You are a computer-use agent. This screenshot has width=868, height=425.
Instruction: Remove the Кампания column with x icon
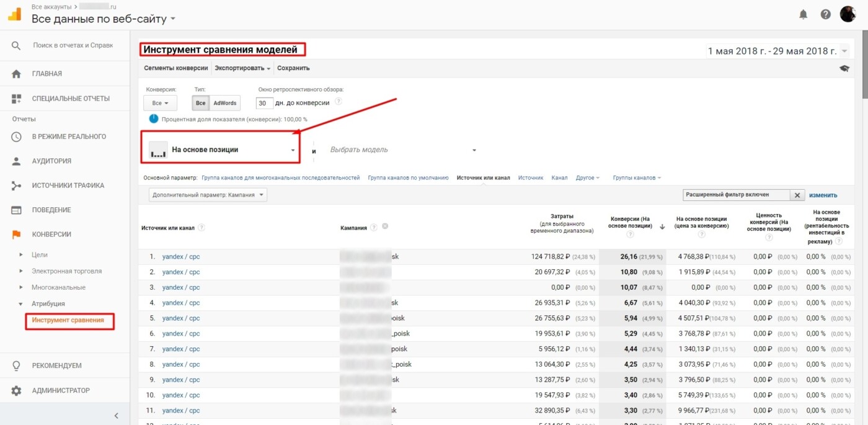coord(385,227)
